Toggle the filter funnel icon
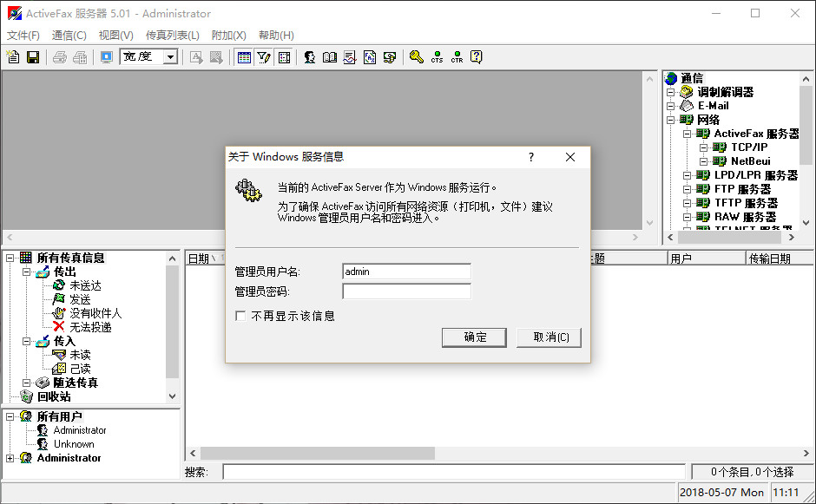816x504 pixels. [x=262, y=56]
